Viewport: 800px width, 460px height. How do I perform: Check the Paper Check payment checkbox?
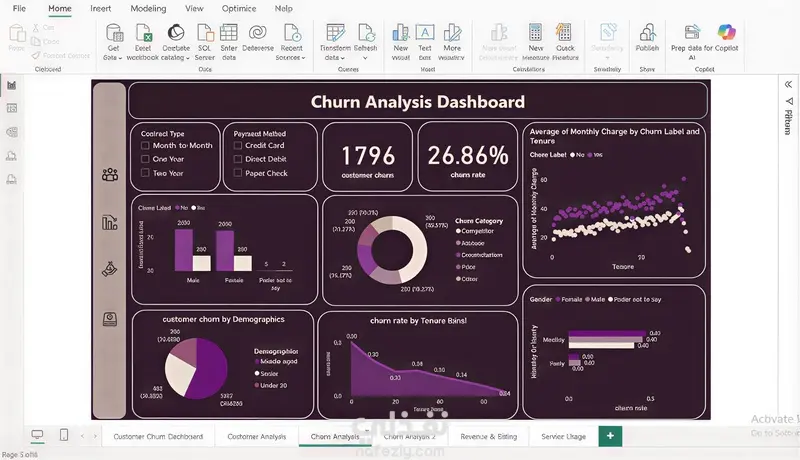(238, 173)
